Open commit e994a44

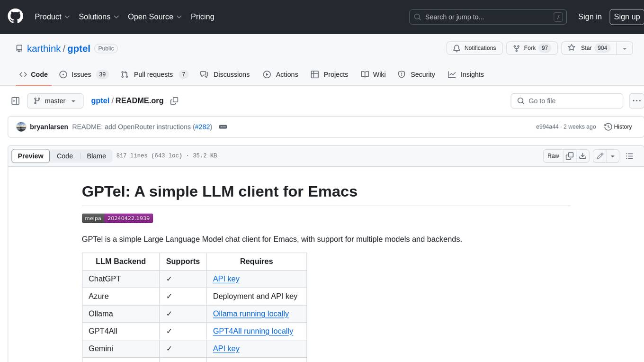coord(547,127)
